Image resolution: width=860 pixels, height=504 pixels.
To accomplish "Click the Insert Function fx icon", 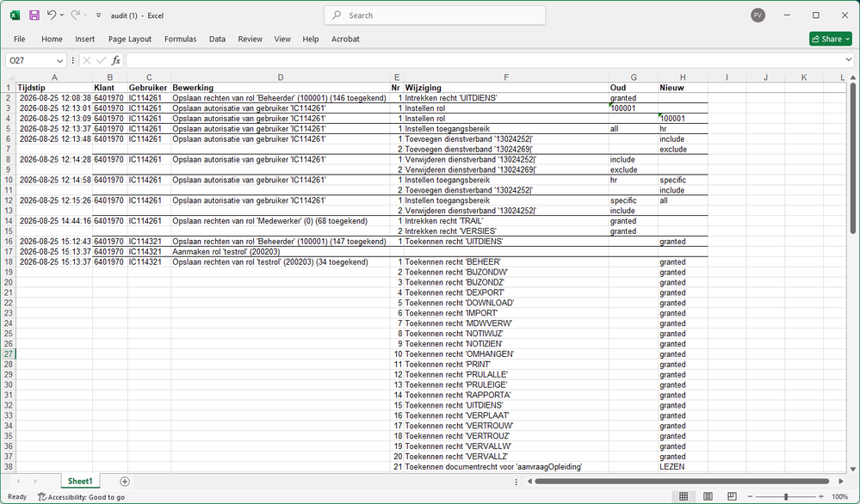I will 115,61.
